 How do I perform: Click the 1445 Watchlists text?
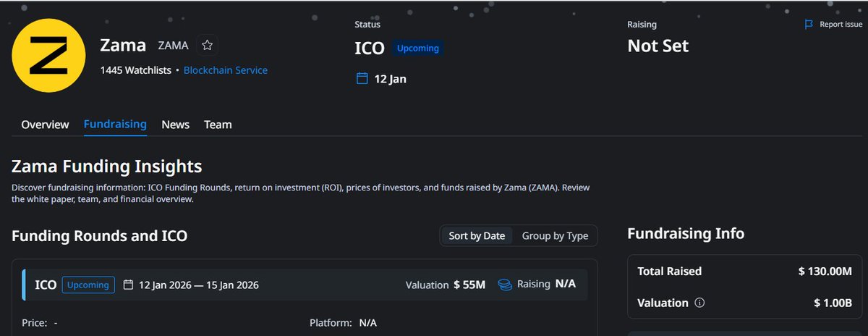point(136,70)
